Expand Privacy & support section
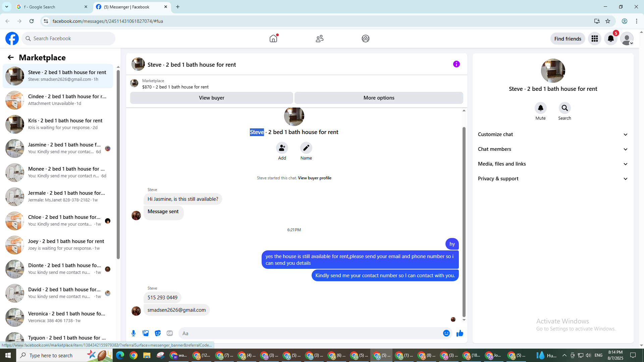Image resolution: width=644 pixels, height=362 pixels. (553, 179)
